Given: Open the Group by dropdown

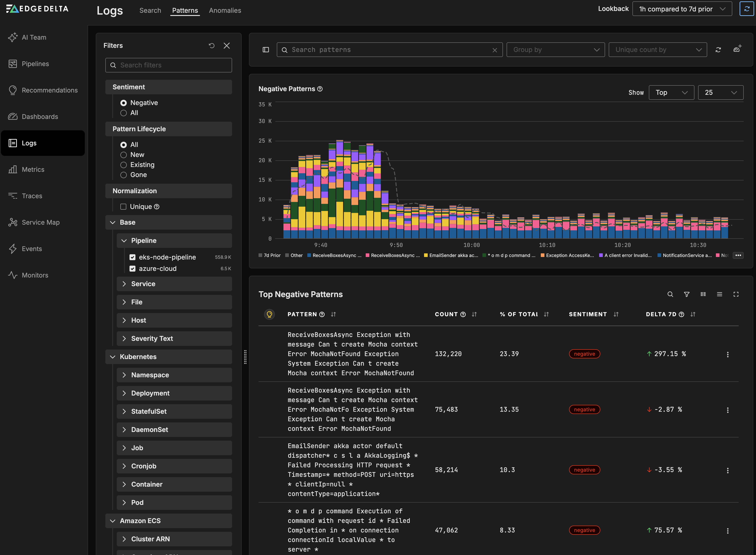Looking at the screenshot, I should (555, 50).
